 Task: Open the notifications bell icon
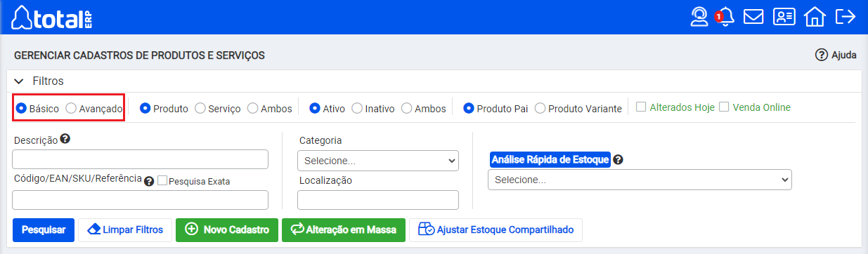[725, 17]
